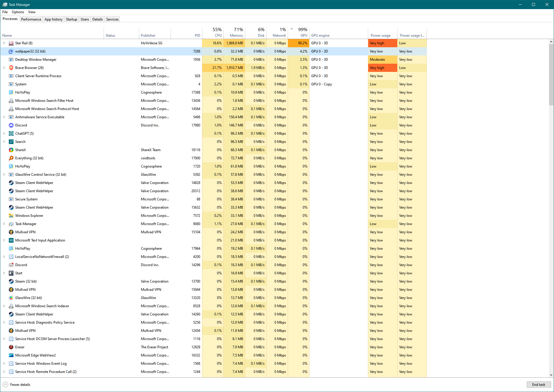Click the Discord icon with PID 17980
Viewport: 554px width, 392px height.
click(11, 125)
